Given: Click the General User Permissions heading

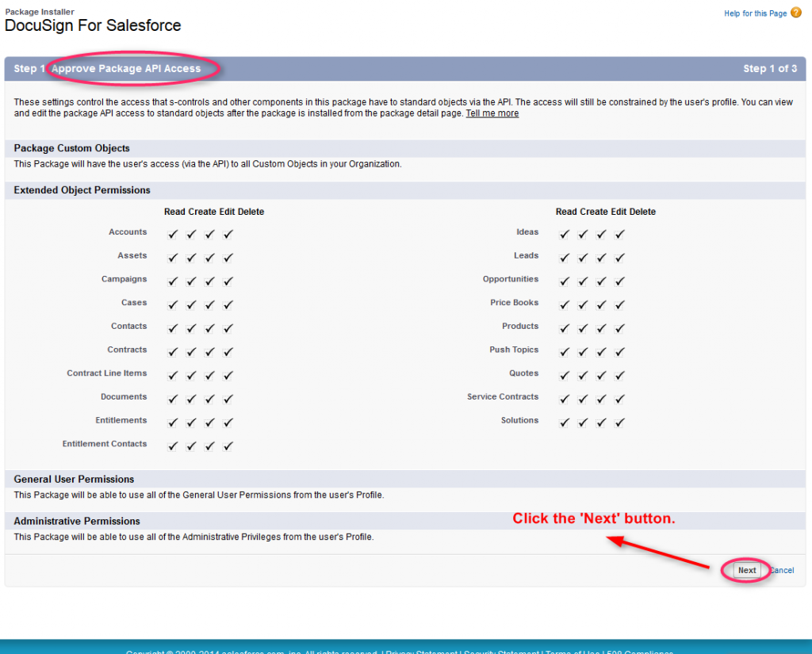Looking at the screenshot, I should (74, 480).
